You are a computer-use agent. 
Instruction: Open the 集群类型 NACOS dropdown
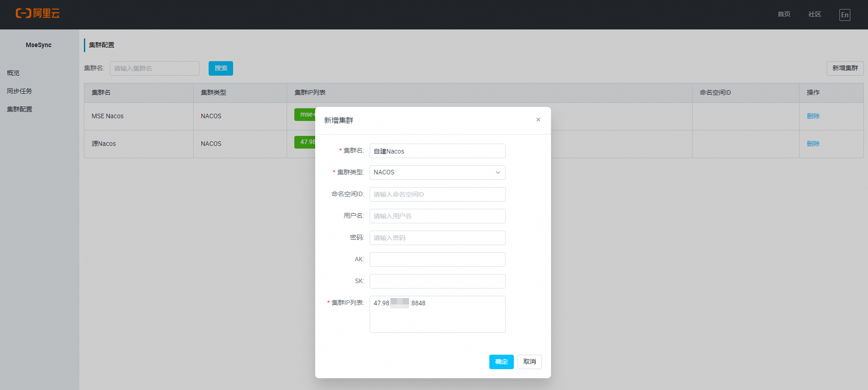pyautogui.click(x=437, y=173)
